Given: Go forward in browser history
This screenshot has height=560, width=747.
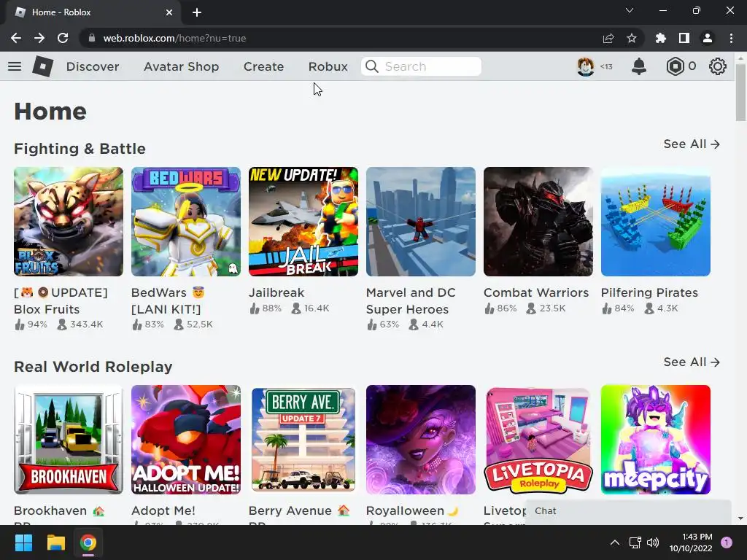Looking at the screenshot, I should coord(39,38).
